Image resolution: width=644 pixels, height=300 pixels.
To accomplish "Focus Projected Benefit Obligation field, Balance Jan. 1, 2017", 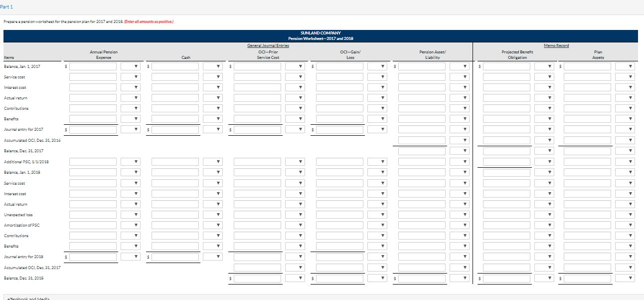I will (506, 66).
